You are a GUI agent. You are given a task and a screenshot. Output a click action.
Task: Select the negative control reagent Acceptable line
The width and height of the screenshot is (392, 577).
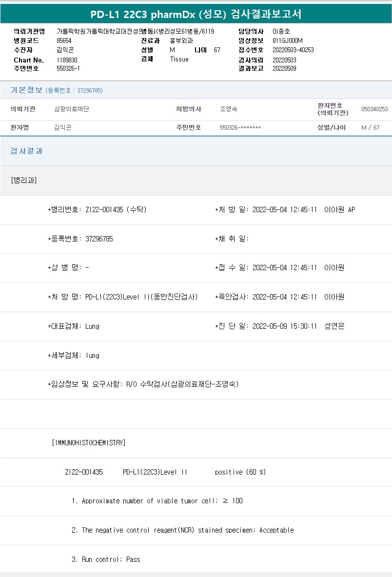(182, 530)
